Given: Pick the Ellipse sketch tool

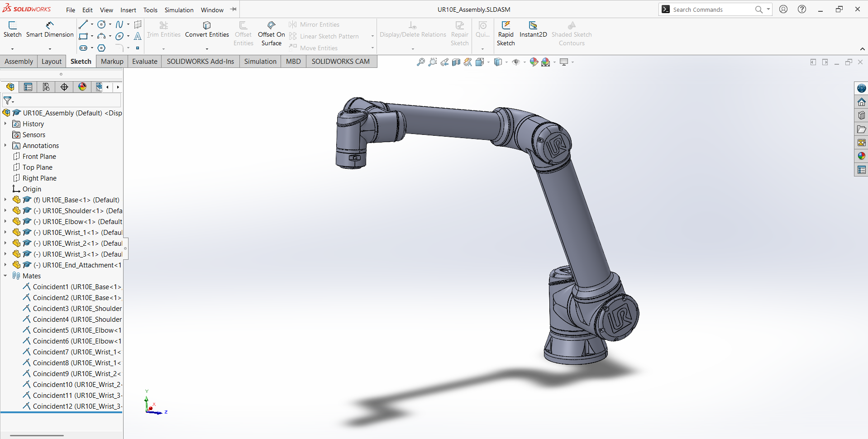Looking at the screenshot, I should coord(119,36).
